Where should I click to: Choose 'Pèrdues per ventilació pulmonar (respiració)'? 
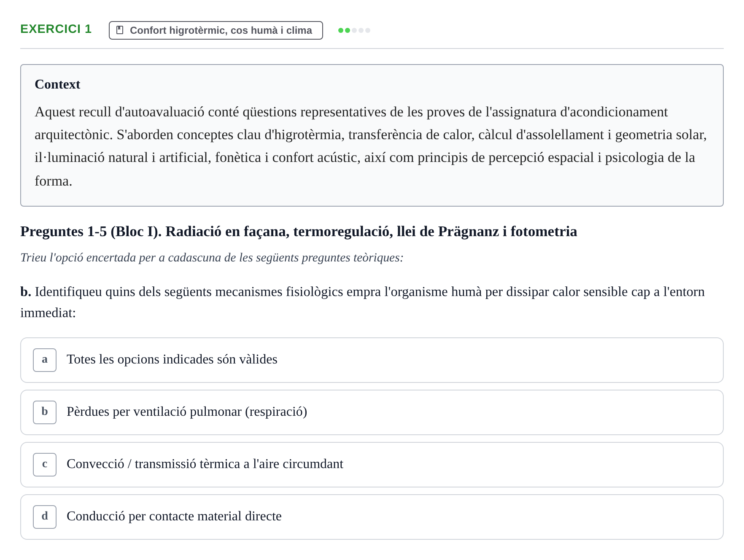[x=372, y=412]
